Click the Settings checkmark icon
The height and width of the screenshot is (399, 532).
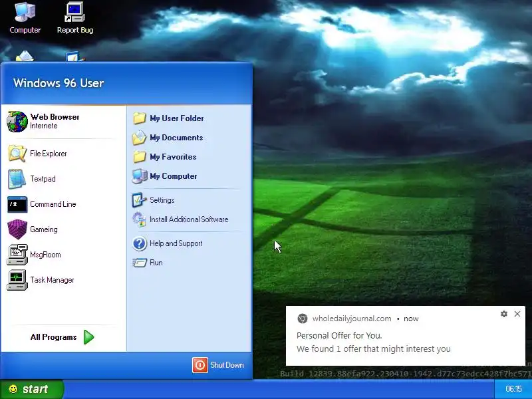point(139,200)
